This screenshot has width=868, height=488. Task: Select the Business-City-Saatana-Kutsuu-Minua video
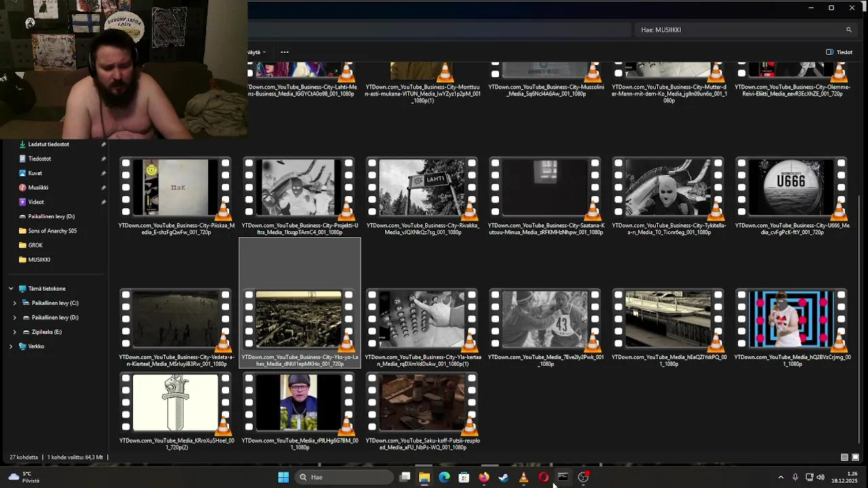tap(545, 189)
